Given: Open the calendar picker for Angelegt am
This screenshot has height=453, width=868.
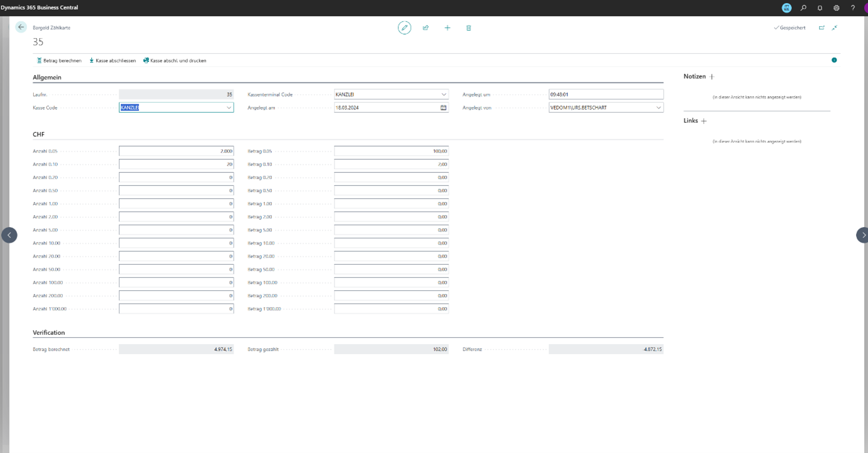Looking at the screenshot, I should pos(443,108).
